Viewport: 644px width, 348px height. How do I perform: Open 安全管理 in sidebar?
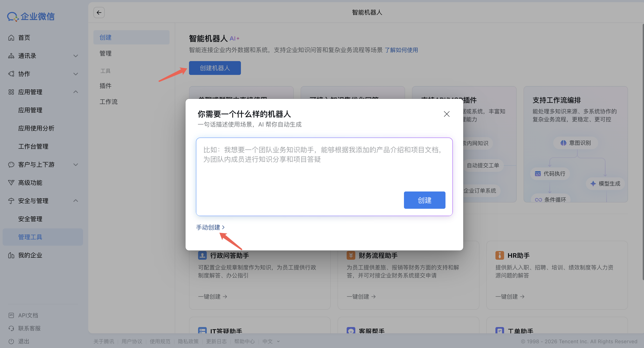tap(30, 219)
